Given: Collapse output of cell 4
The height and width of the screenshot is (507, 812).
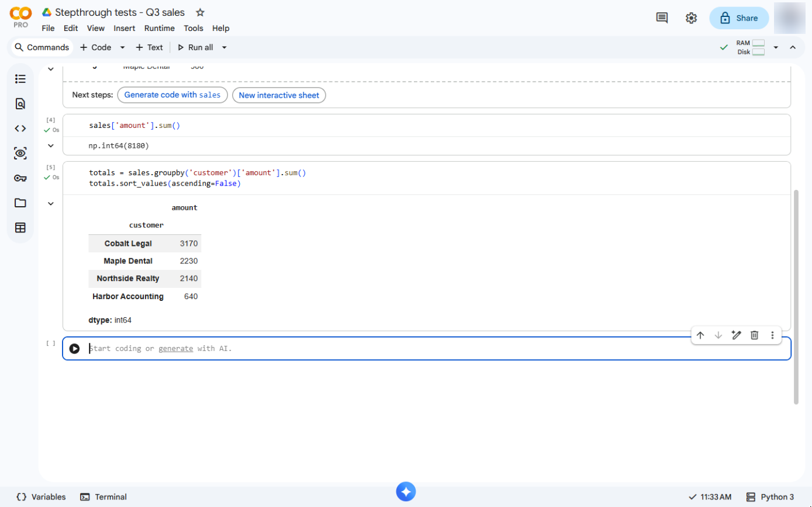Looking at the screenshot, I should [51, 145].
